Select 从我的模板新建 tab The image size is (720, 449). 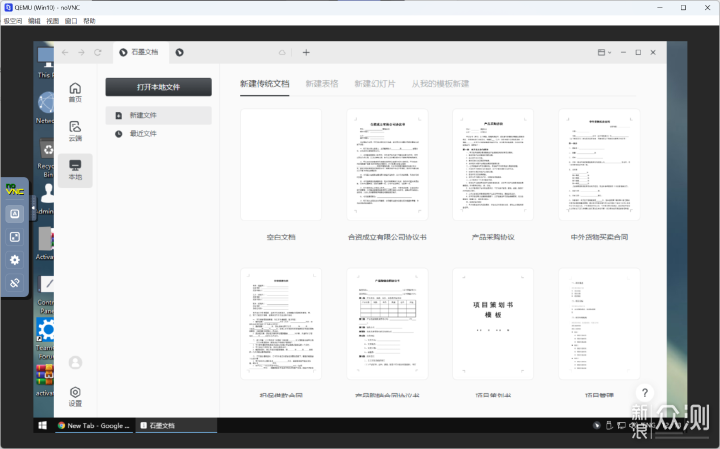click(x=440, y=84)
